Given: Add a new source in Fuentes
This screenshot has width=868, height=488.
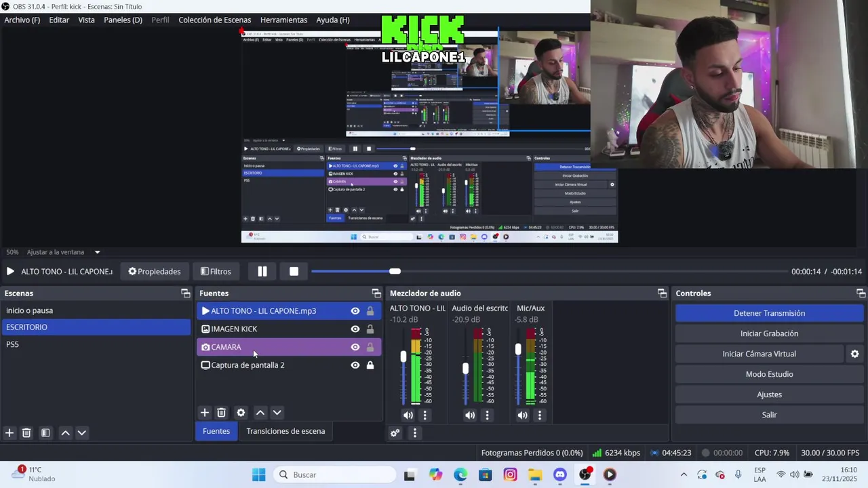Looking at the screenshot, I should [205, 412].
